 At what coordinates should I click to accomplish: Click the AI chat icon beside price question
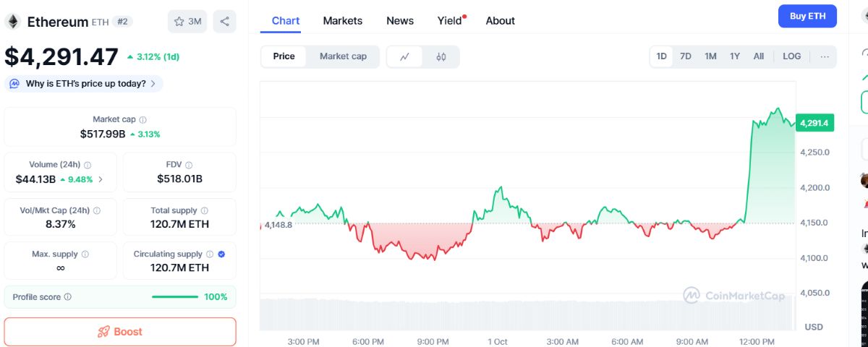[x=14, y=84]
